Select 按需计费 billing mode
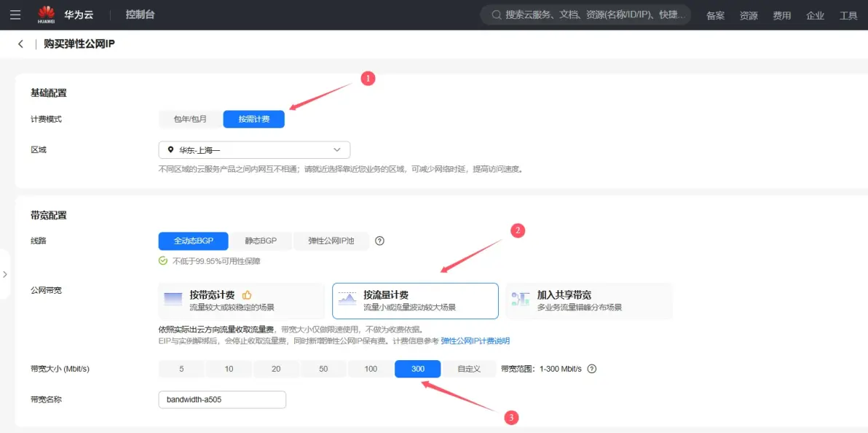Viewport: 868px width, 433px height. point(253,119)
